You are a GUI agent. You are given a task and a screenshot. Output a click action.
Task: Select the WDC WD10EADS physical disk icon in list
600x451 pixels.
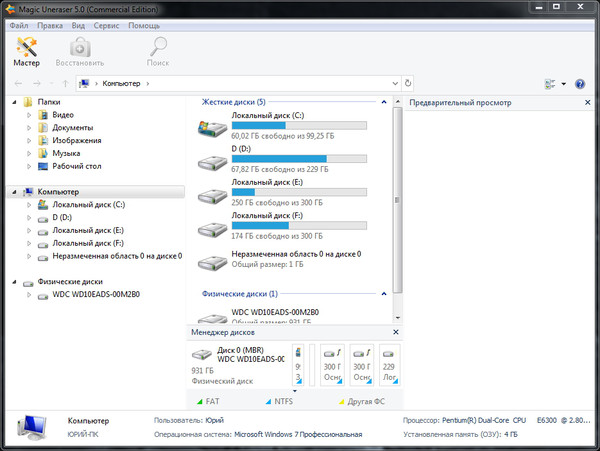point(212,318)
